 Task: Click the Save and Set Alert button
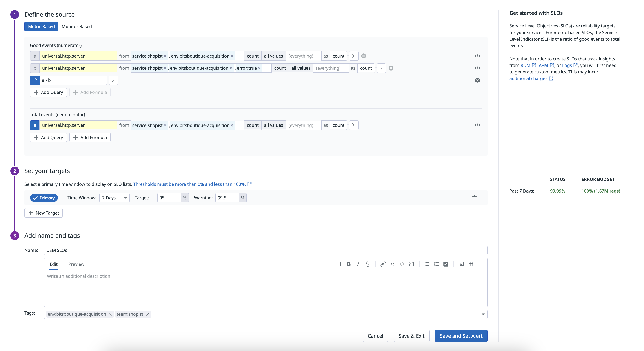[x=461, y=336]
